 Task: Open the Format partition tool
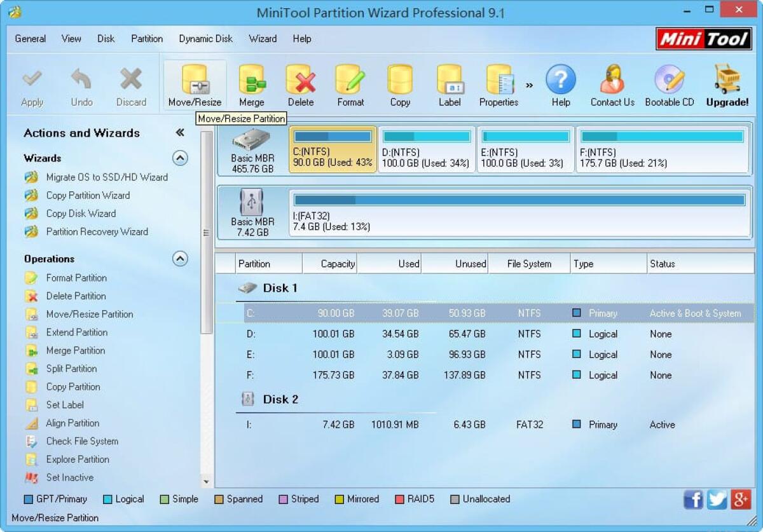(x=350, y=84)
